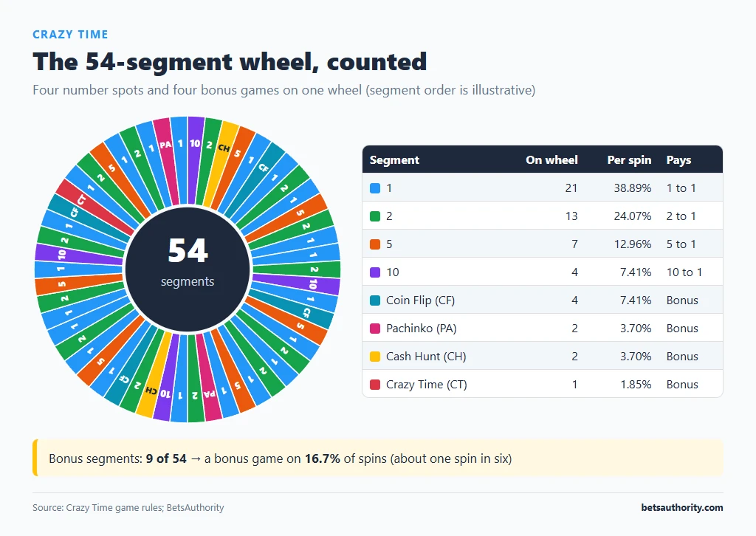Screen dimensions: 756x536
Task: Click the 54-segment wheel title
Action: [230, 62]
